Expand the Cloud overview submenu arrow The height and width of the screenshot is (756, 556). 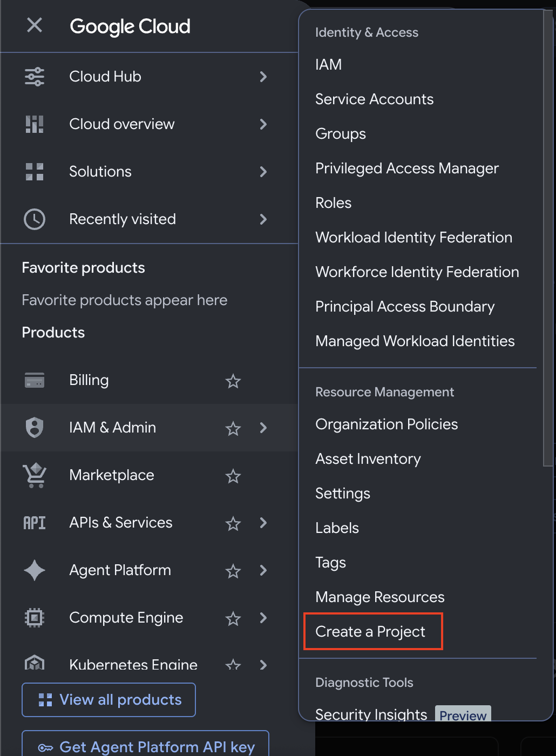tap(263, 124)
